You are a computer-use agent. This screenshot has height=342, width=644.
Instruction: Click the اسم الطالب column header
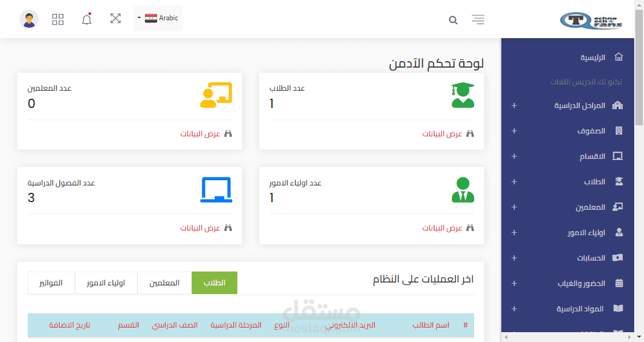pyautogui.click(x=431, y=325)
